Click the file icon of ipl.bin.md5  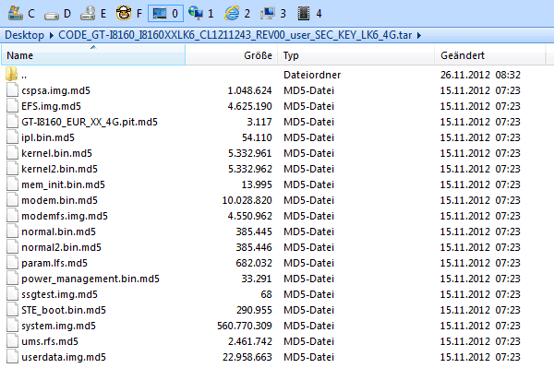(x=12, y=137)
